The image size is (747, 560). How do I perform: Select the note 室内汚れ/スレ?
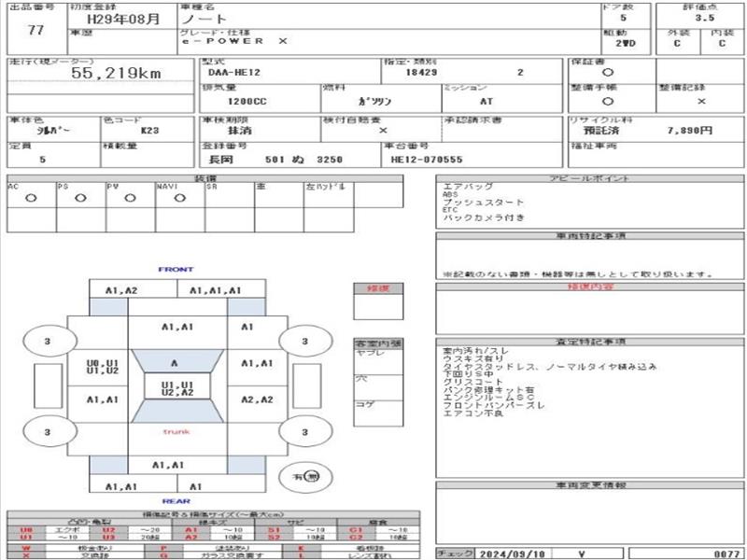(x=476, y=352)
